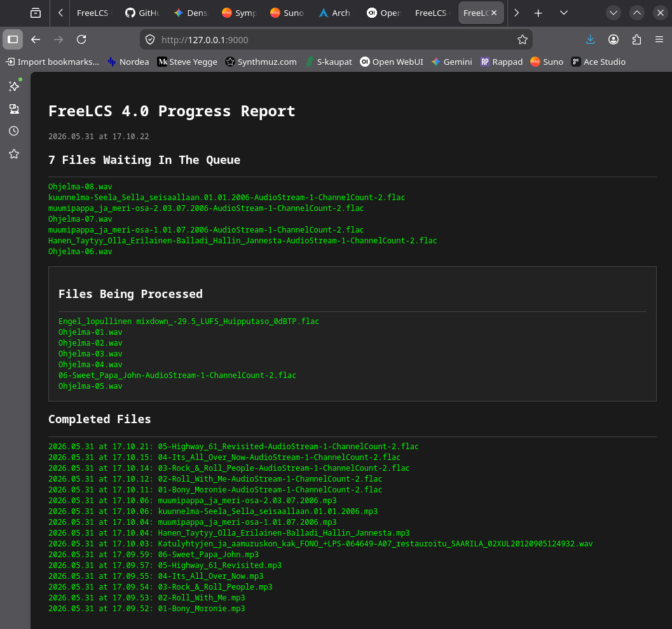
Task: Open the history clock sidebar icon
Action: (14, 131)
